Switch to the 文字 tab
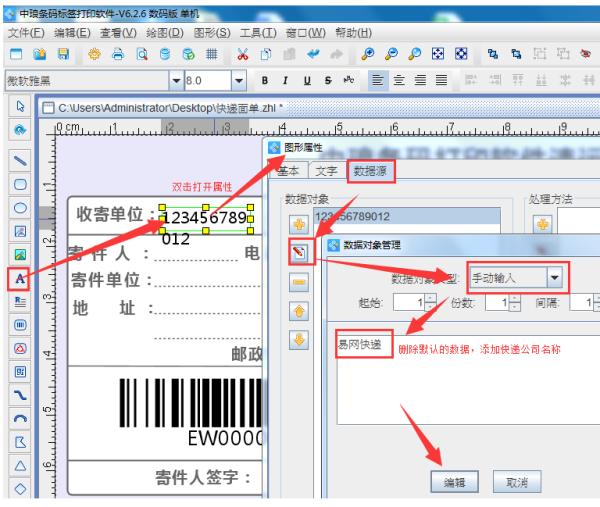Viewport: 600px width, 507px height. point(325,171)
